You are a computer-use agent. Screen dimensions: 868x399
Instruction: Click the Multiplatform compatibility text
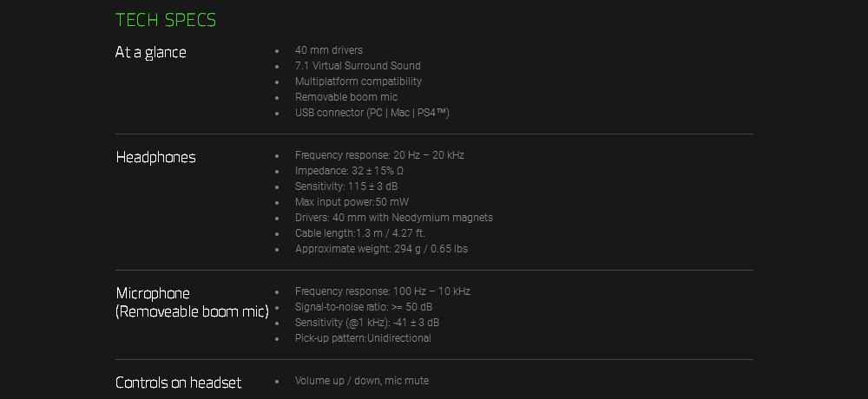click(x=358, y=82)
